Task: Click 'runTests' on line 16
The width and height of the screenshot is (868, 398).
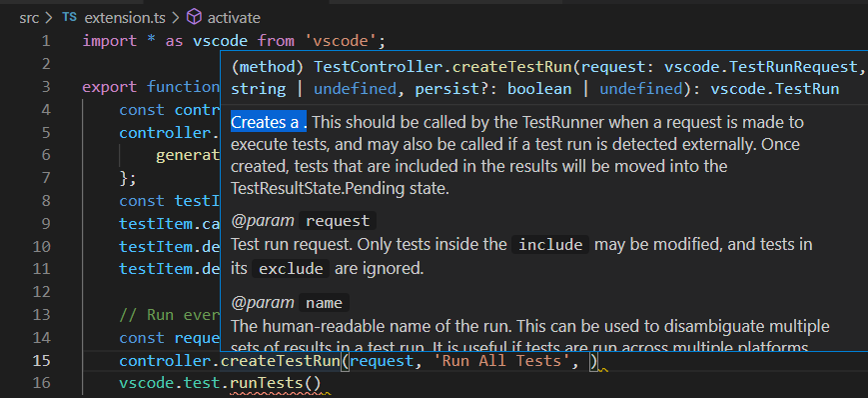Action: coord(266,384)
